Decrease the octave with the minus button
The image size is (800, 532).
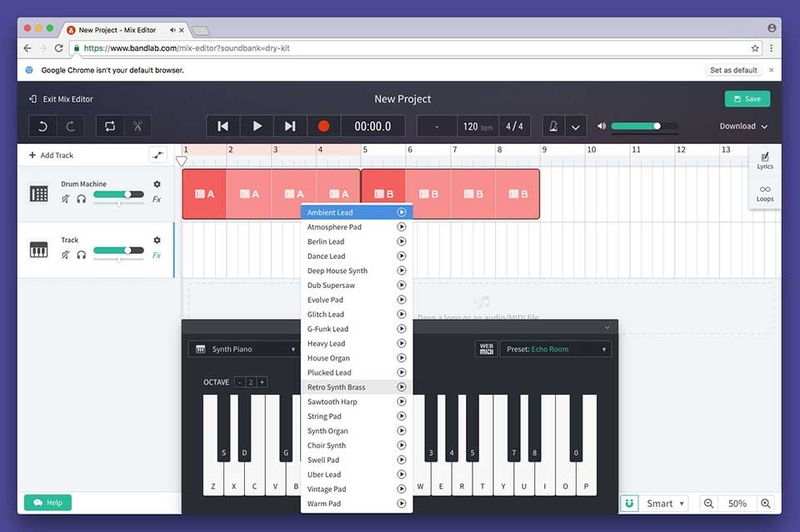240,382
